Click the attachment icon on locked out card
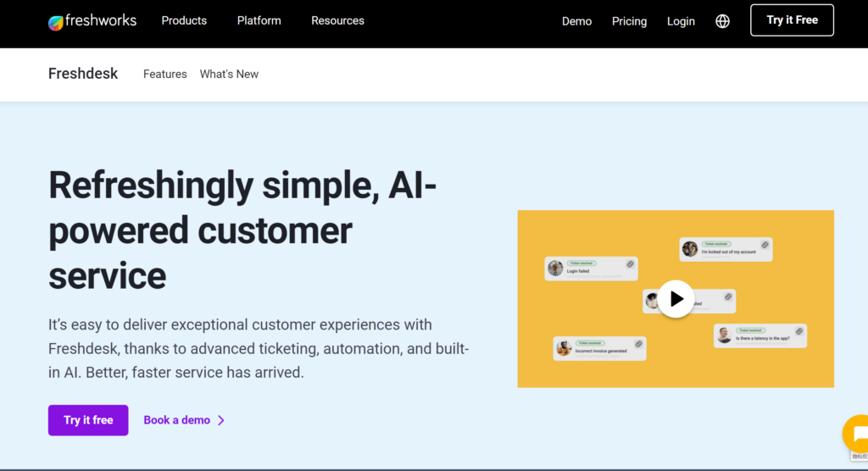The height and width of the screenshot is (471, 868). (765, 245)
